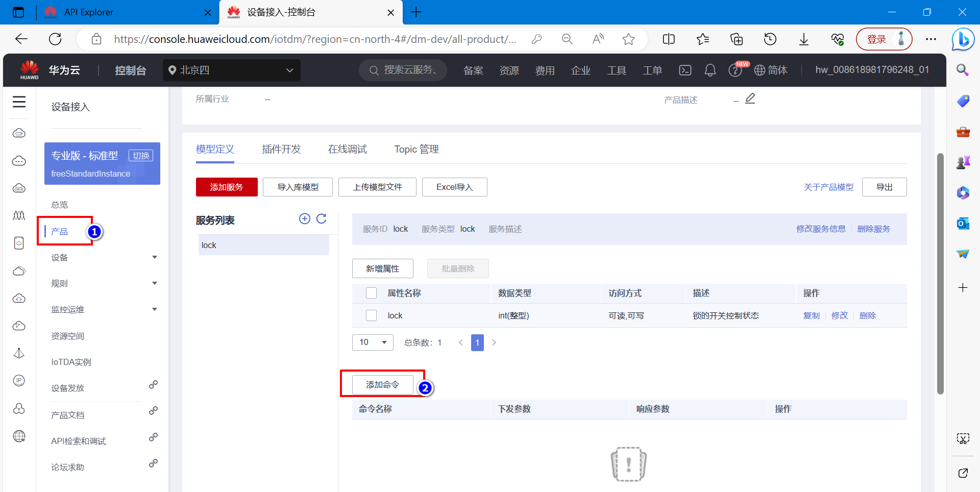The width and height of the screenshot is (980, 492).
Task: Open the Bing chat sidebar icon
Action: [963, 39]
